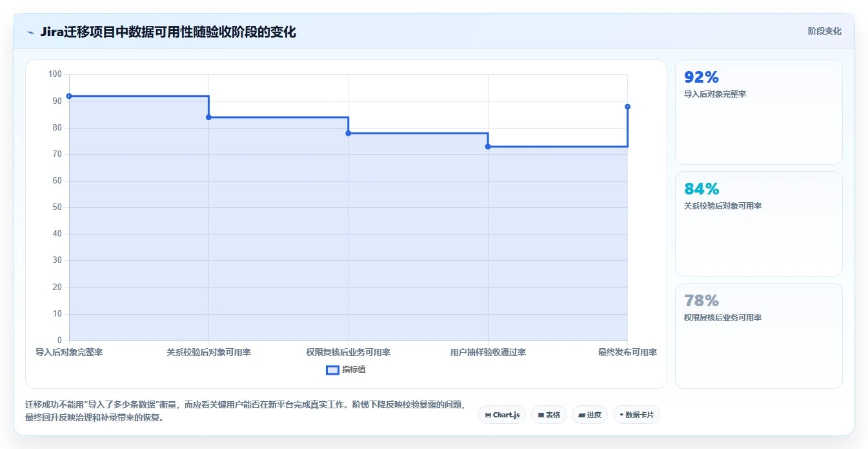
Task: Click the data point at 最终发布可用率
Action: tap(627, 107)
